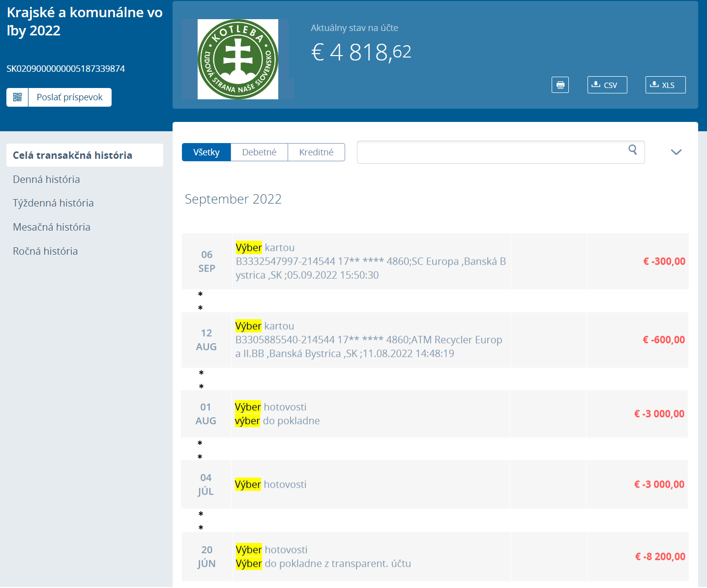Export transactions as XLS file
707x588 pixels.
[665, 85]
